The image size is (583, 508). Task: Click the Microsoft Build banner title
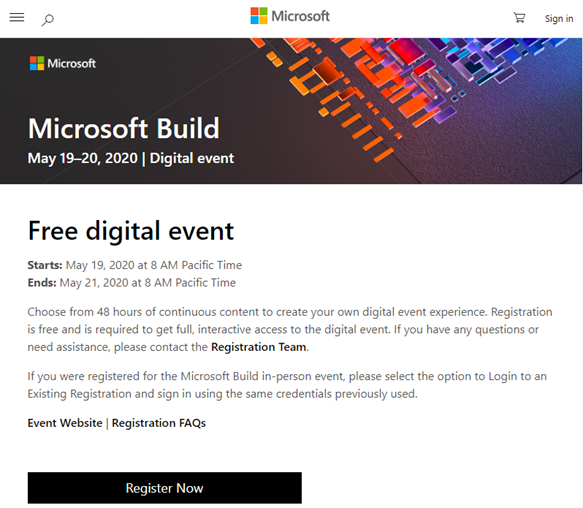click(x=123, y=128)
